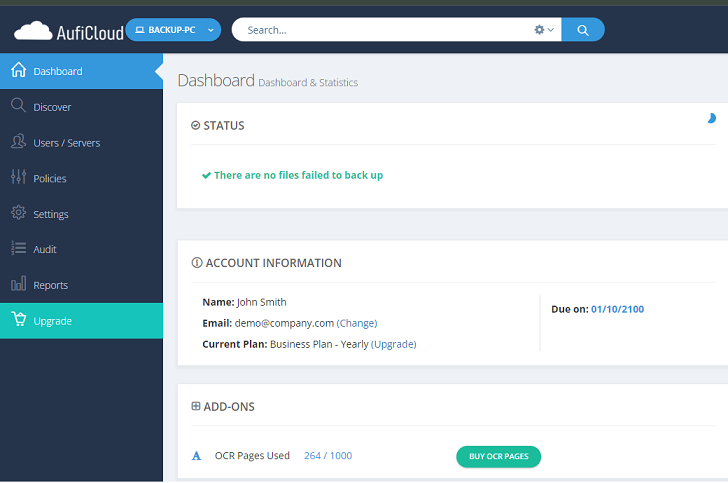Click the ACCOUNT INFORMATION info icon

(x=197, y=263)
